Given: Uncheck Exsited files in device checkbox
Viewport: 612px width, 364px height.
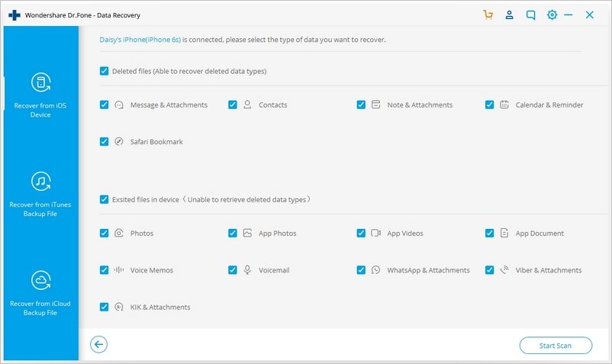Looking at the screenshot, I should coord(104,199).
